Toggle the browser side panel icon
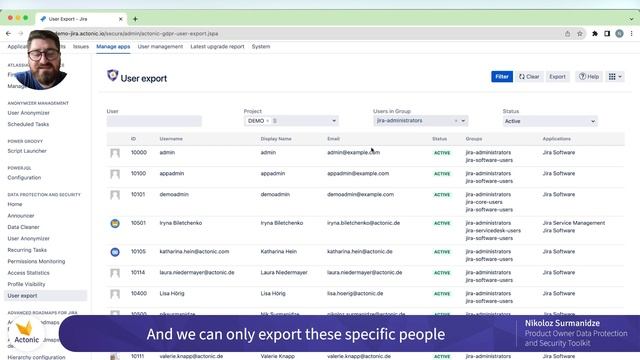This screenshot has width=640, height=360. click(607, 34)
